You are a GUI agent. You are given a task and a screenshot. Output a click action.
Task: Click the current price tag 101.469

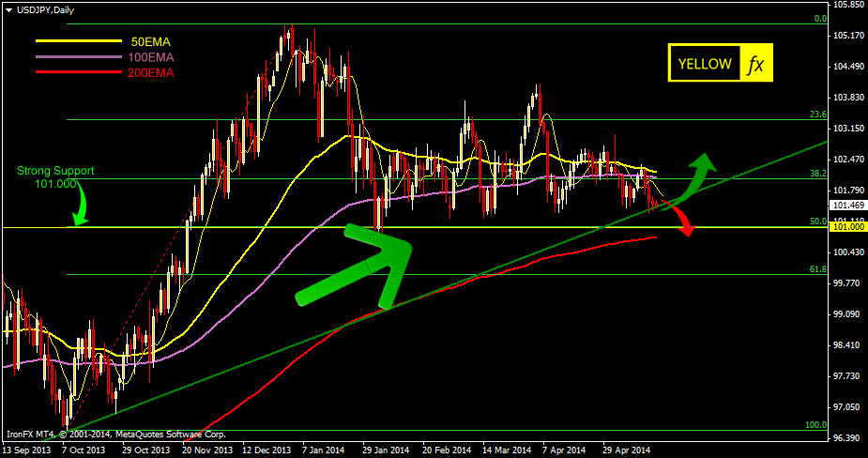pyautogui.click(x=847, y=205)
